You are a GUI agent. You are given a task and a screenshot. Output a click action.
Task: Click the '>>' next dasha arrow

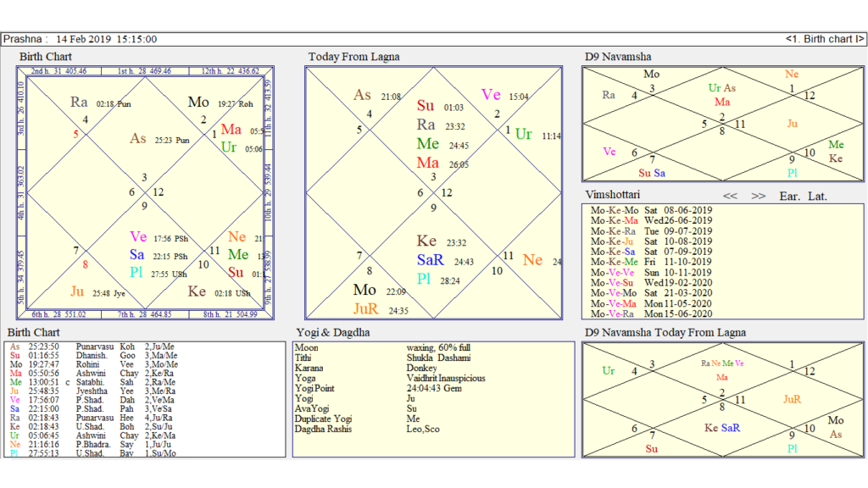(759, 197)
